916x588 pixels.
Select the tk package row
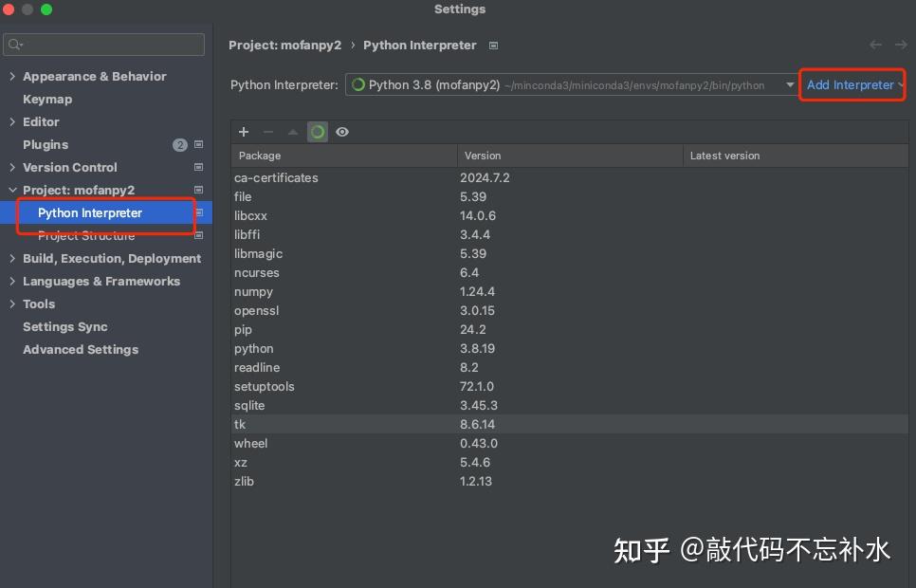point(379,424)
